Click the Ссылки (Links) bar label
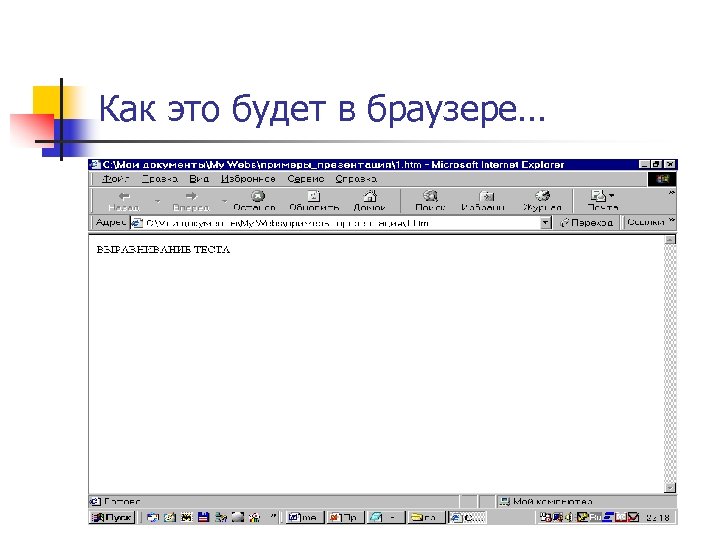This screenshot has height=540, width=720. [x=645, y=222]
